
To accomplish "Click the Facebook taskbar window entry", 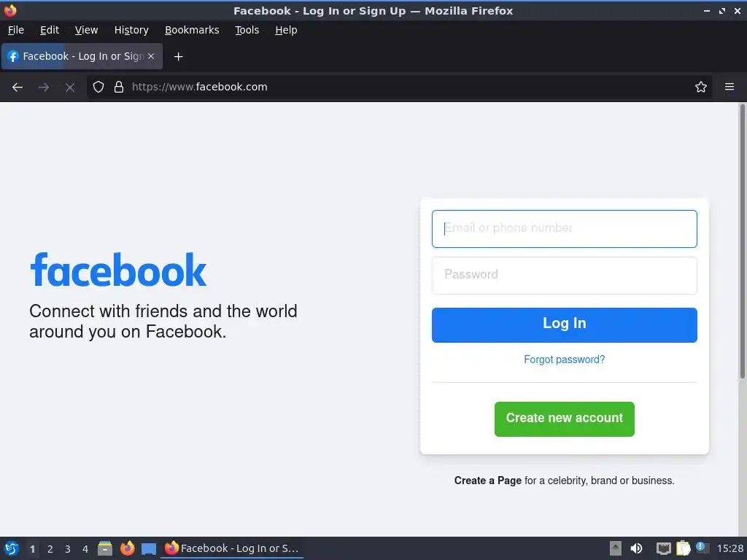I will [x=232, y=548].
